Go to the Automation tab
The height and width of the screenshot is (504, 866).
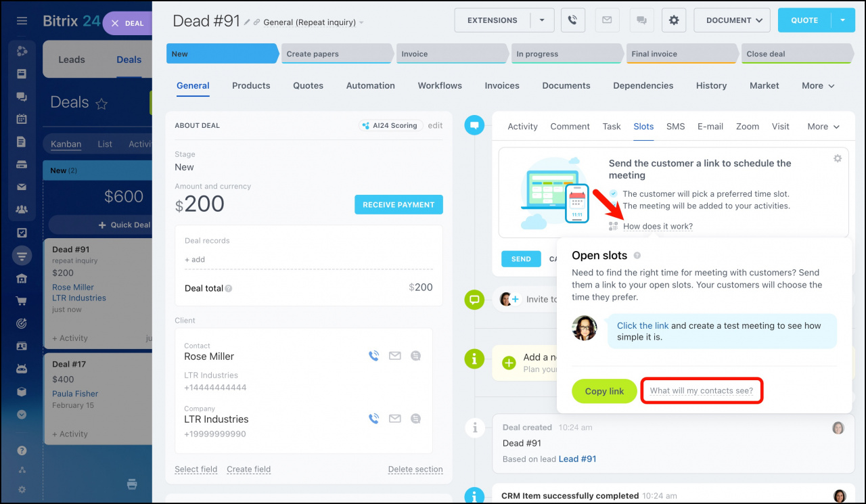371,86
